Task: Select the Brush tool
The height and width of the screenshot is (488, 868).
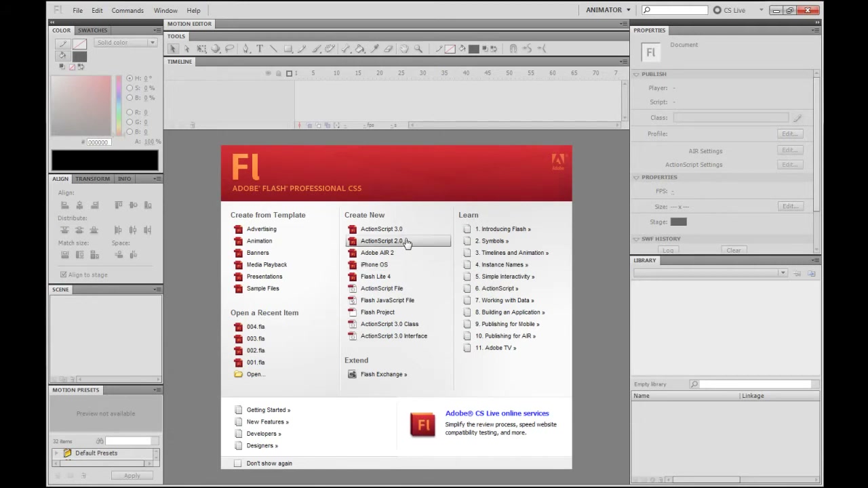Action: point(317,49)
